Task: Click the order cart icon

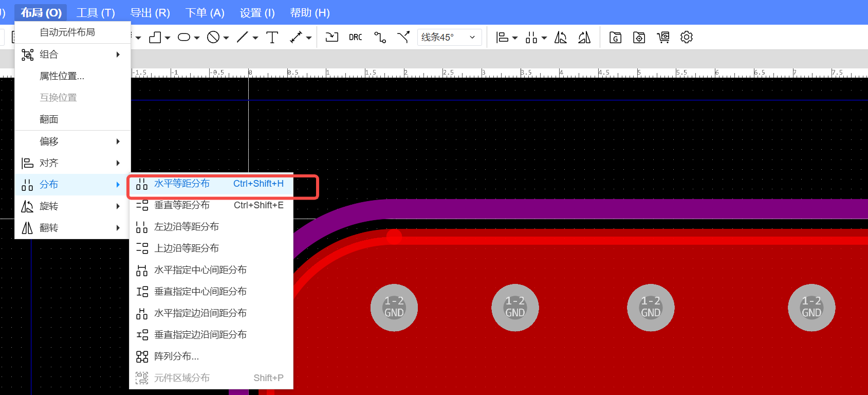Action: point(663,37)
